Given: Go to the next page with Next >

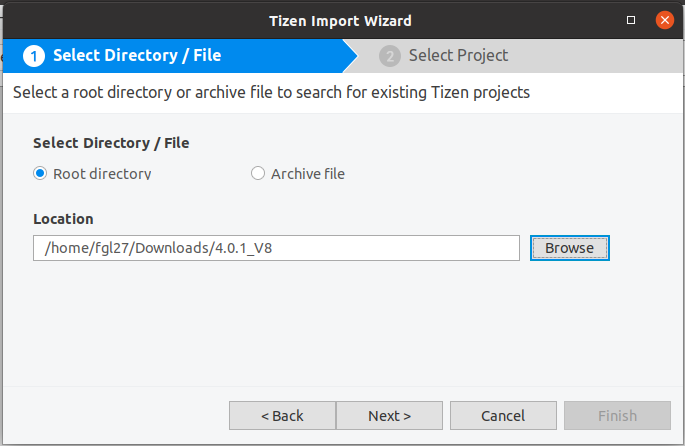Looking at the screenshot, I should (389, 415).
